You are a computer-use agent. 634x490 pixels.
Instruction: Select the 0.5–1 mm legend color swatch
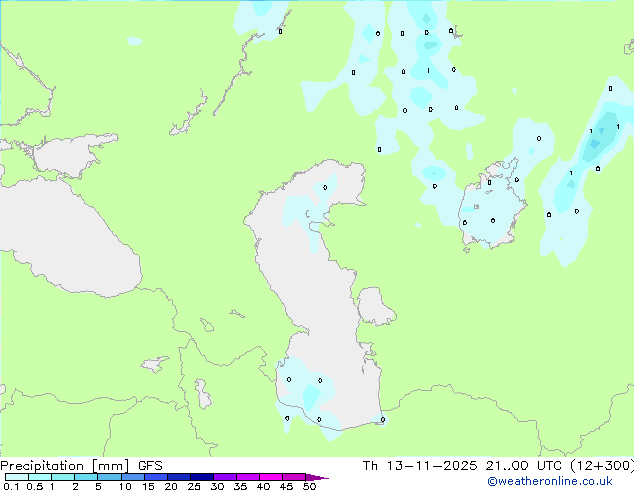[40, 477]
